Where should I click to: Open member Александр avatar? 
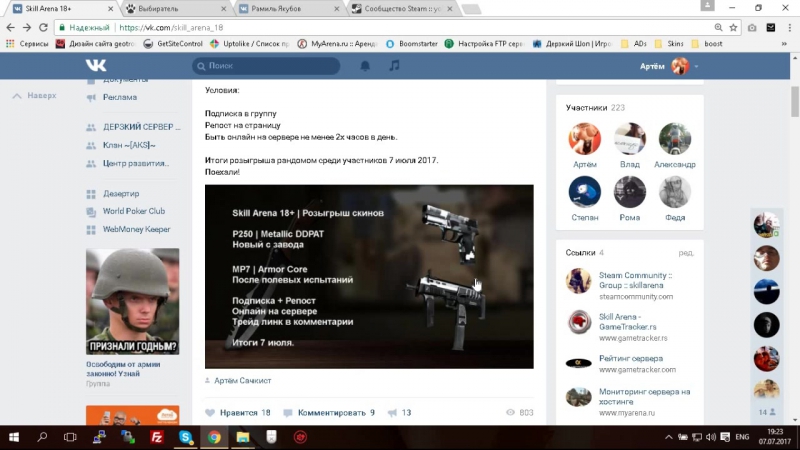[674, 138]
